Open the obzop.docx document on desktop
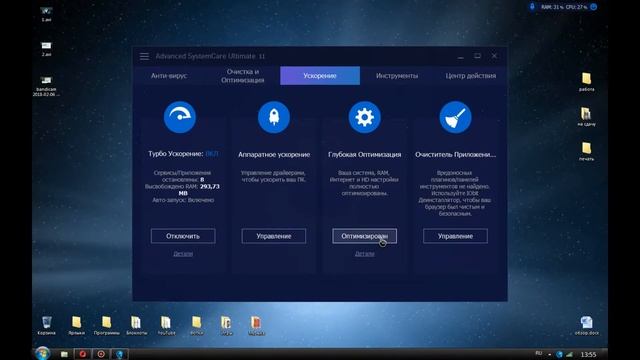Viewport: 640px width, 360px height. 587,325
